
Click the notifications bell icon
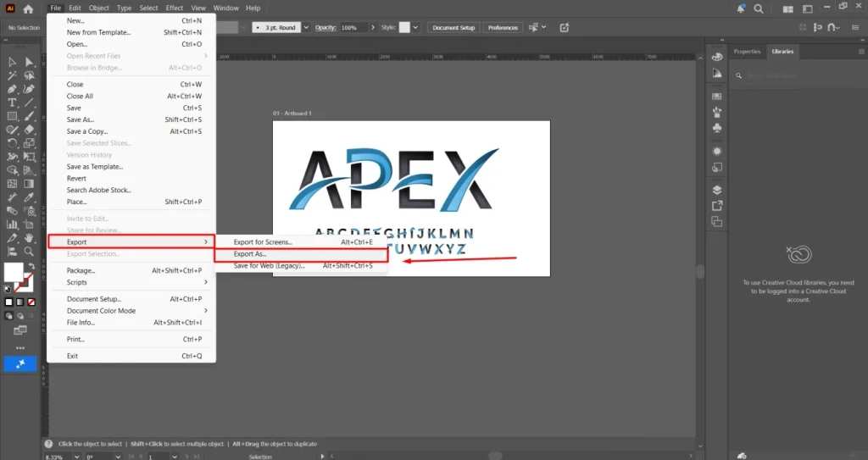point(741,8)
